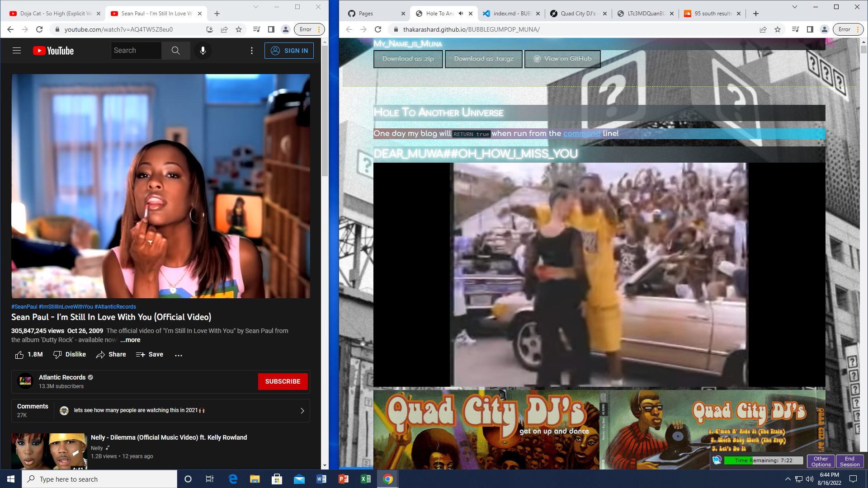Image resolution: width=868 pixels, height=488 pixels.
Task: Expand video description with ...more
Action: pyautogui.click(x=130, y=340)
